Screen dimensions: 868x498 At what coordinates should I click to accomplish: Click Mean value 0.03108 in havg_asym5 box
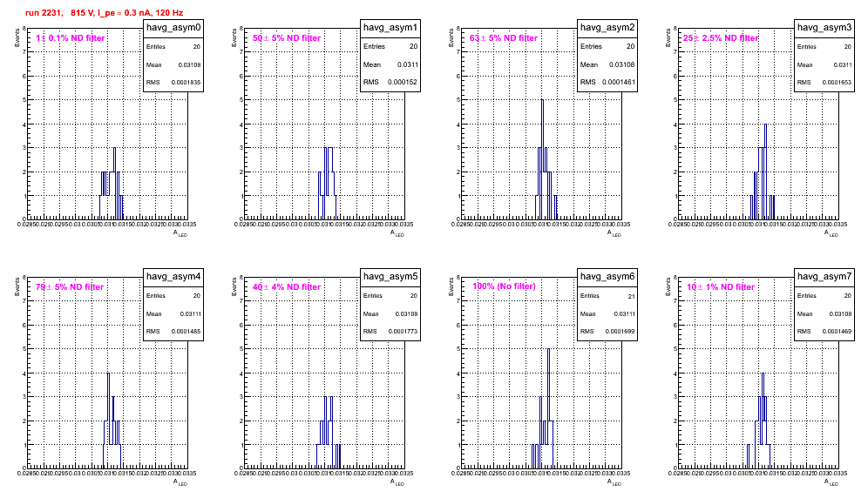(406, 313)
